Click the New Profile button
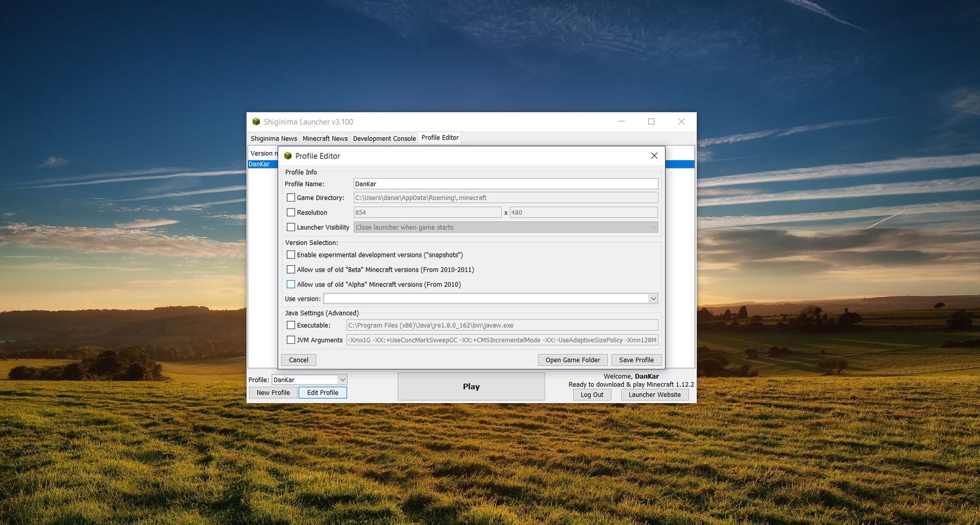This screenshot has height=525, width=980. (273, 392)
